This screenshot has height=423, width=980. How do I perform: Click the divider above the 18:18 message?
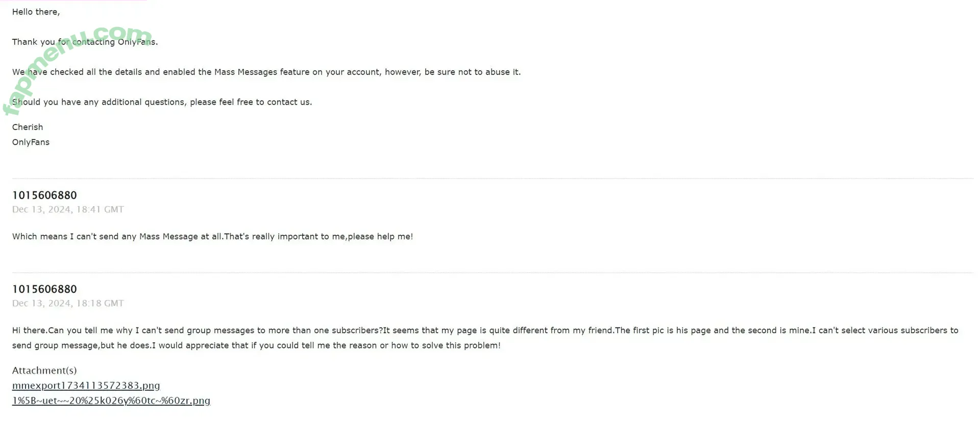coord(493,272)
